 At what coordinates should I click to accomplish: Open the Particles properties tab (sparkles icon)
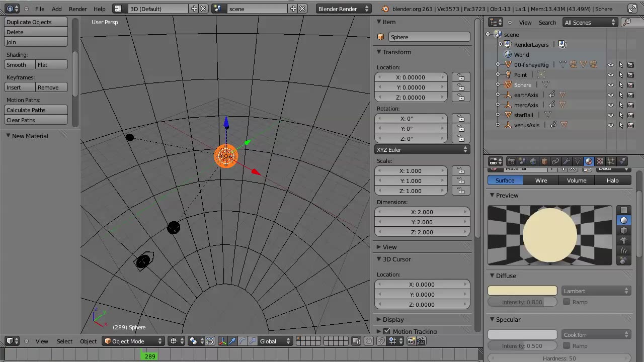pyautogui.click(x=611, y=161)
